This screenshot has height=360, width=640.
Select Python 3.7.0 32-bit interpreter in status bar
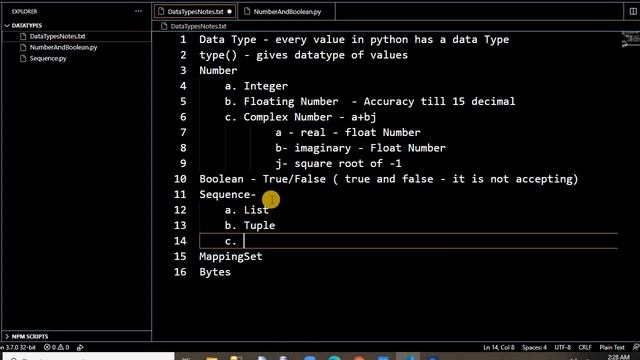pyautogui.click(x=18, y=347)
